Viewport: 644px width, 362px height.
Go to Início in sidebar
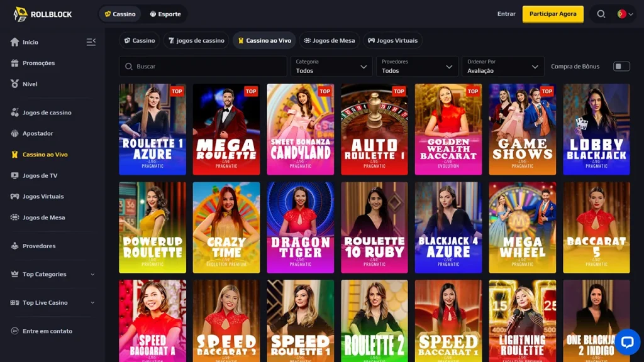tap(30, 42)
